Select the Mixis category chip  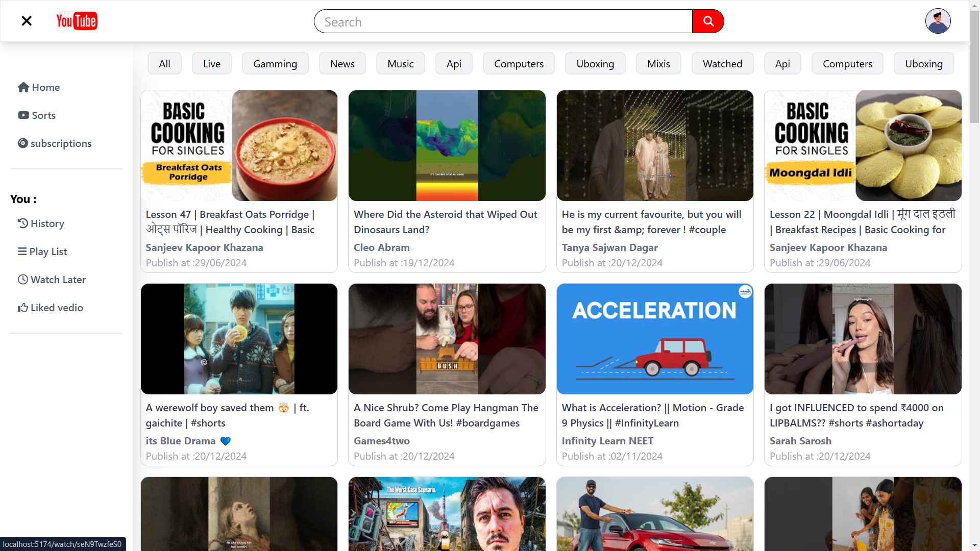click(x=658, y=64)
